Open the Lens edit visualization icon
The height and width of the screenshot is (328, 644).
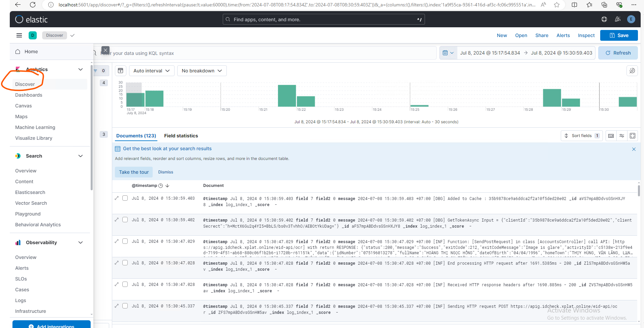coord(632,71)
